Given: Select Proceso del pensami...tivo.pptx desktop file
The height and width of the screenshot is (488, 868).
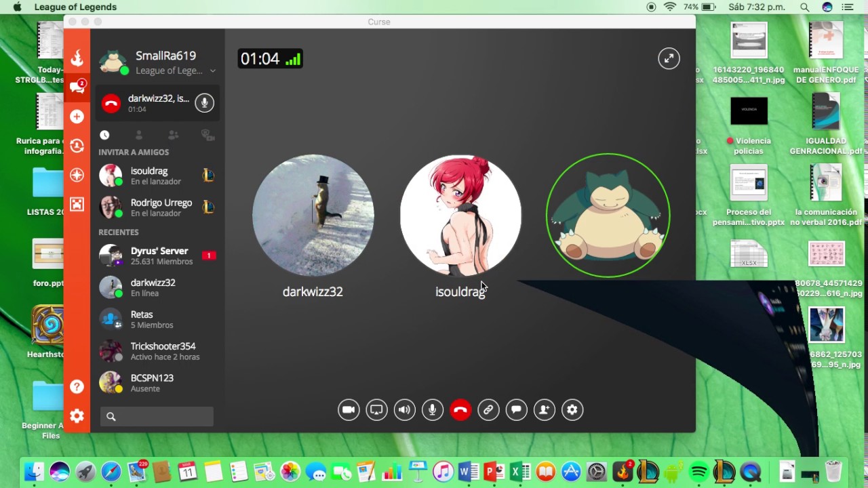Looking at the screenshot, I should pyautogui.click(x=749, y=196).
